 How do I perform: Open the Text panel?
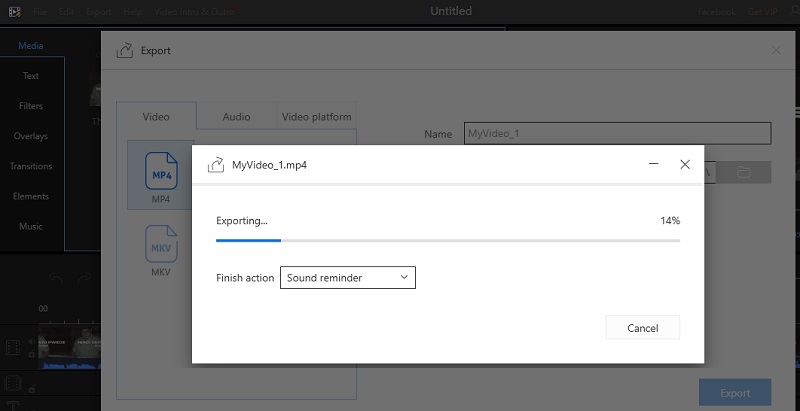(x=31, y=75)
